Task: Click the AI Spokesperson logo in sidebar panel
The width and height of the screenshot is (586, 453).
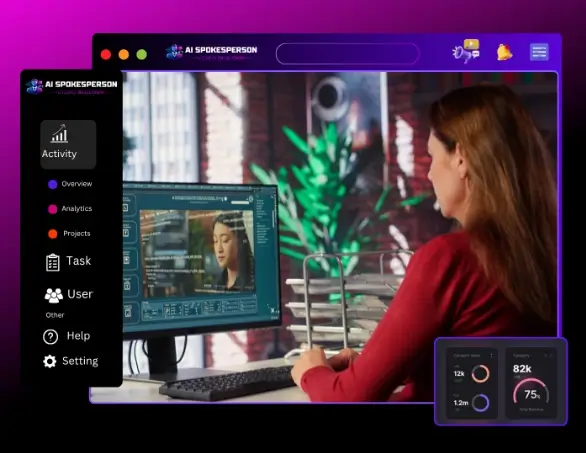Action: point(71,86)
